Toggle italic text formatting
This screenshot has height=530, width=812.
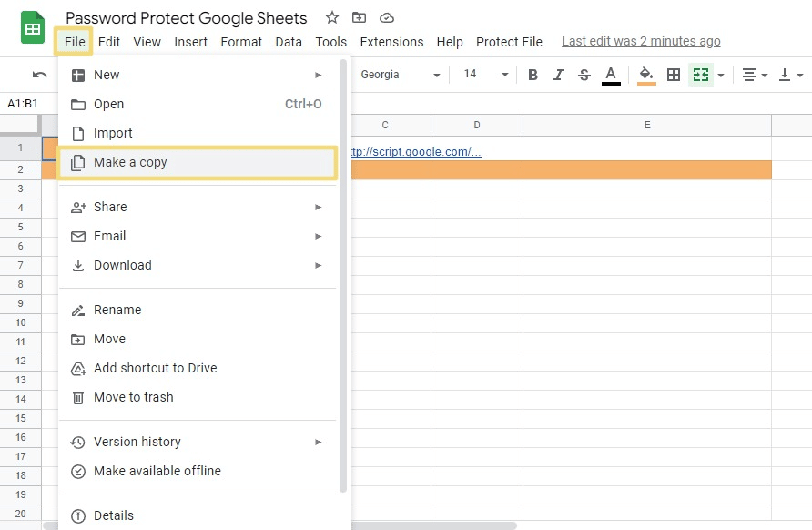tap(559, 75)
